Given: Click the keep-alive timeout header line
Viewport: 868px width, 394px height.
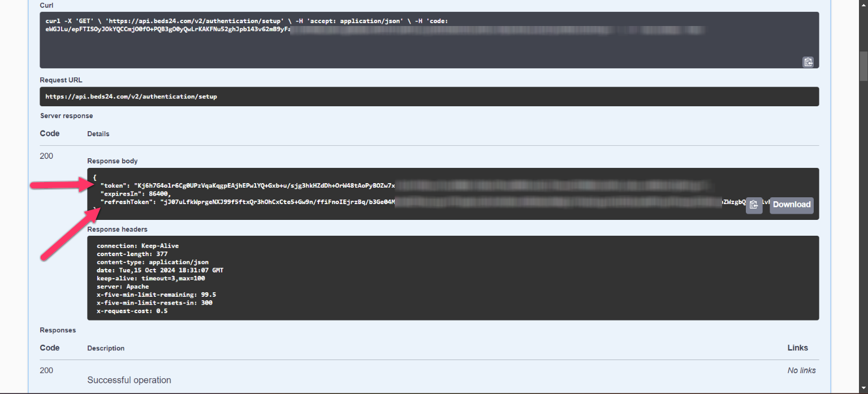Looking at the screenshot, I should click(x=150, y=279).
